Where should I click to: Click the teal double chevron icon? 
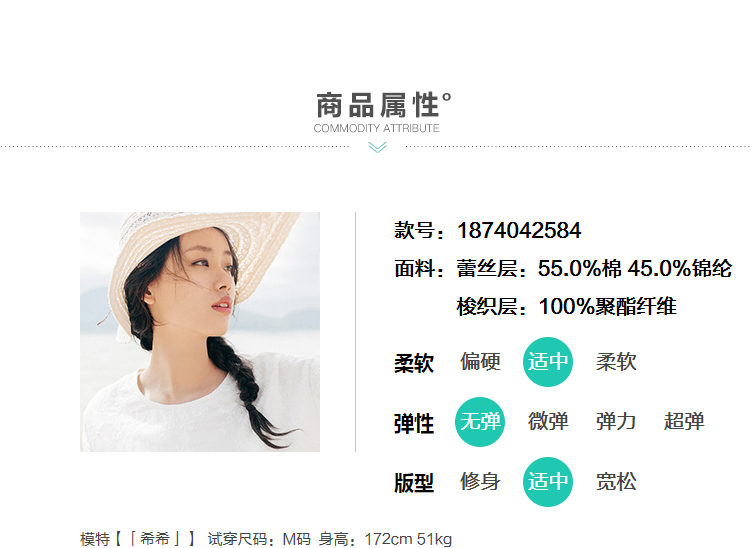[x=377, y=147]
